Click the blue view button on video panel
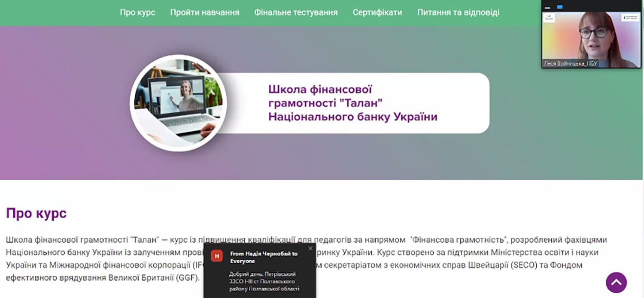The image size is (644, 298). (x=559, y=7)
